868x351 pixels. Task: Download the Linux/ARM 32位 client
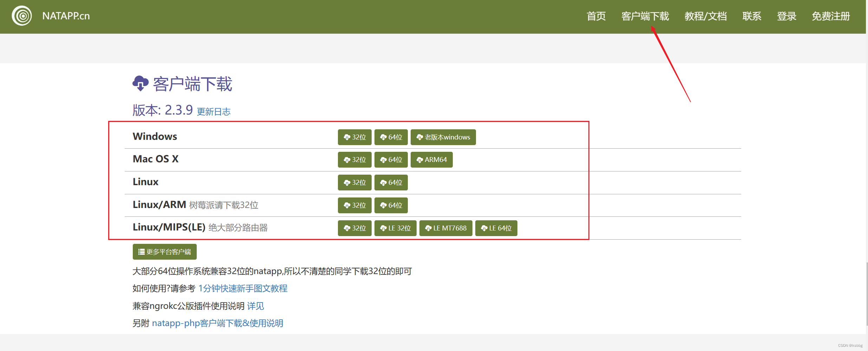[x=355, y=205]
